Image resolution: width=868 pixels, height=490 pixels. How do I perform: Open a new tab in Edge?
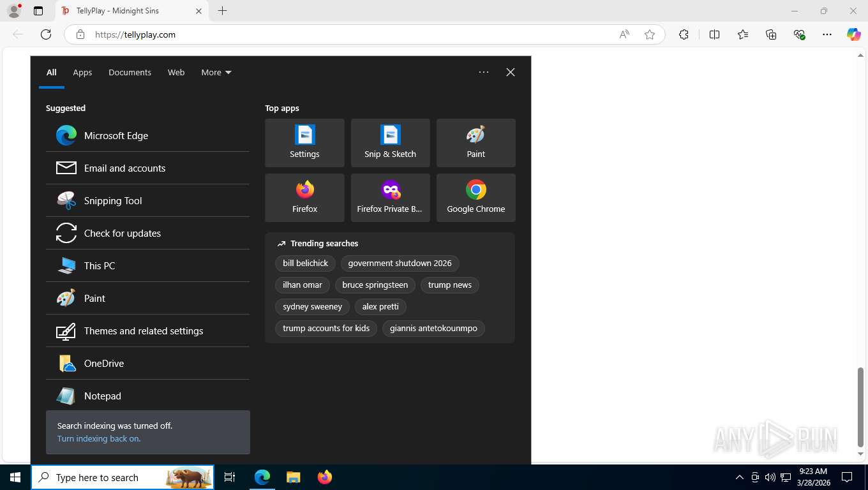[222, 11]
